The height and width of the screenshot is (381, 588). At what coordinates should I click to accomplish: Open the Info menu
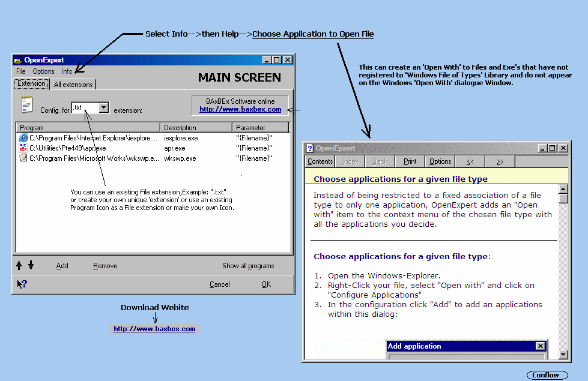67,71
